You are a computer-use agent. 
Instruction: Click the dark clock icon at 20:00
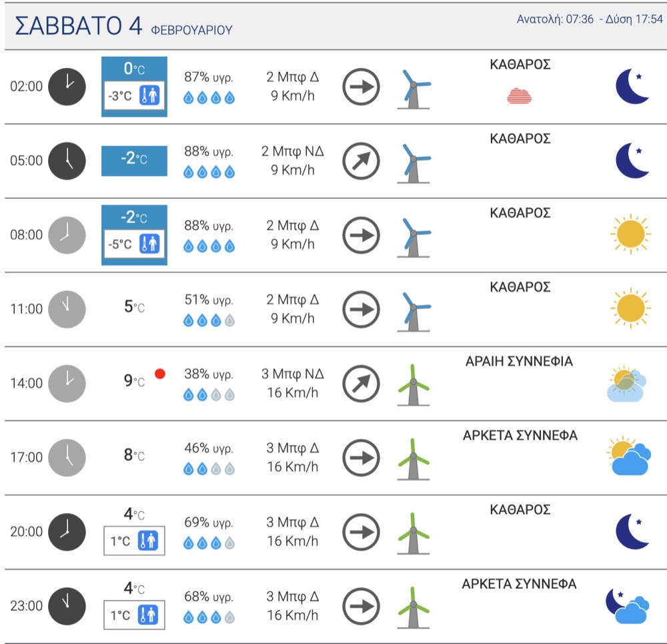[67, 532]
